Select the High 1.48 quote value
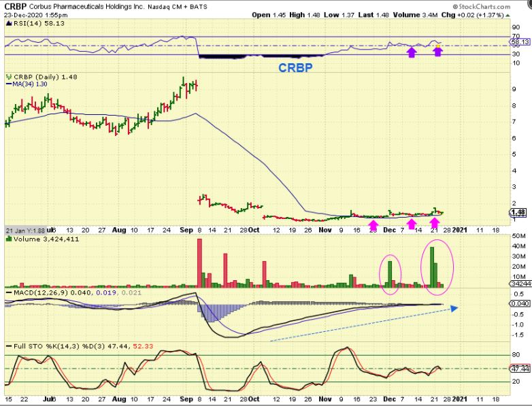Screen dimensions: 532x406 pos(304,15)
